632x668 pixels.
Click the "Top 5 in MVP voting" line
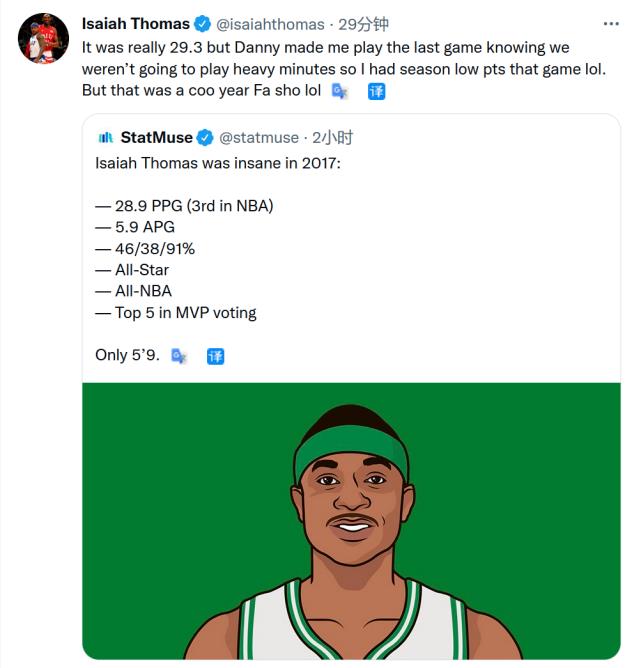(176, 312)
